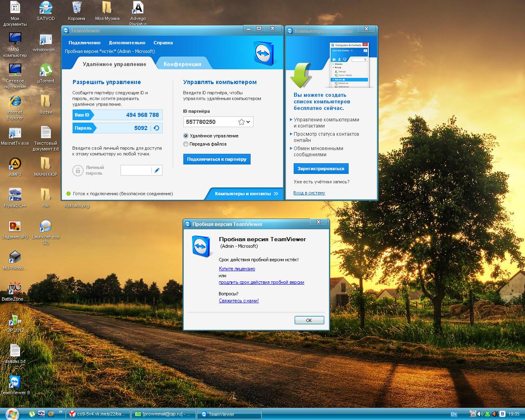Select the BattleZone desktop icon
Image resolution: width=525 pixels, height=420 pixels.
tap(15, 292)
